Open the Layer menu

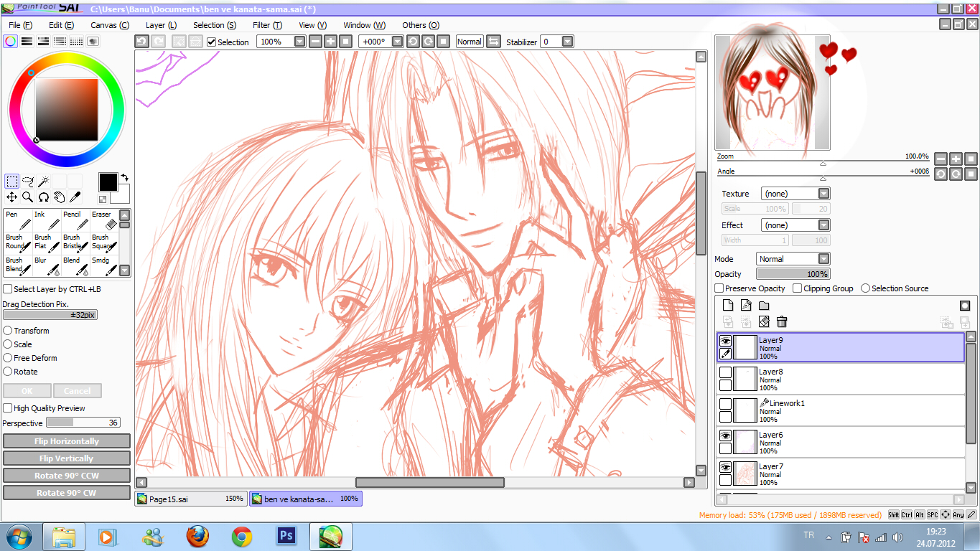coord(161,25)
